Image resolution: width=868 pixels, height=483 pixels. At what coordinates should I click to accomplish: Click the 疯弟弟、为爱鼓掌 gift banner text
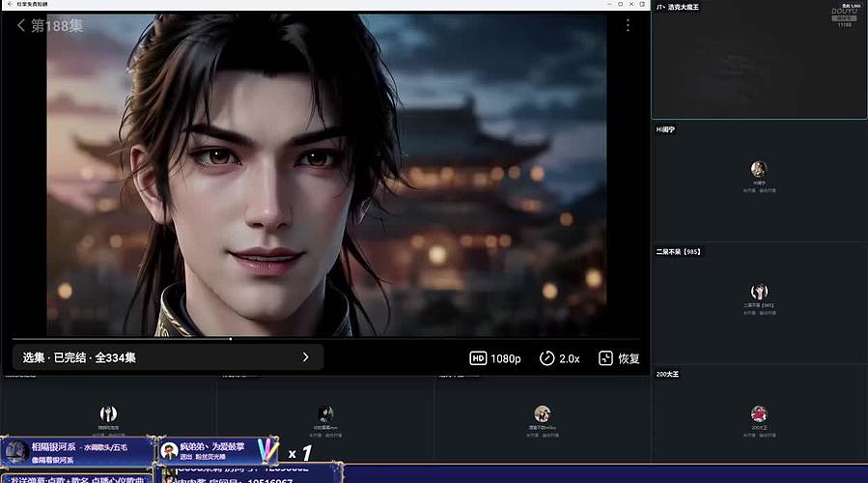(212, 446)
